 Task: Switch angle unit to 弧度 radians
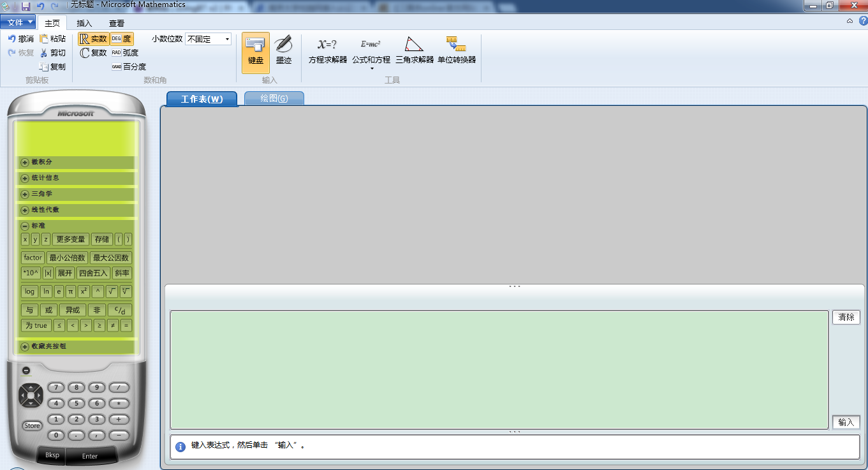point(125,53)
